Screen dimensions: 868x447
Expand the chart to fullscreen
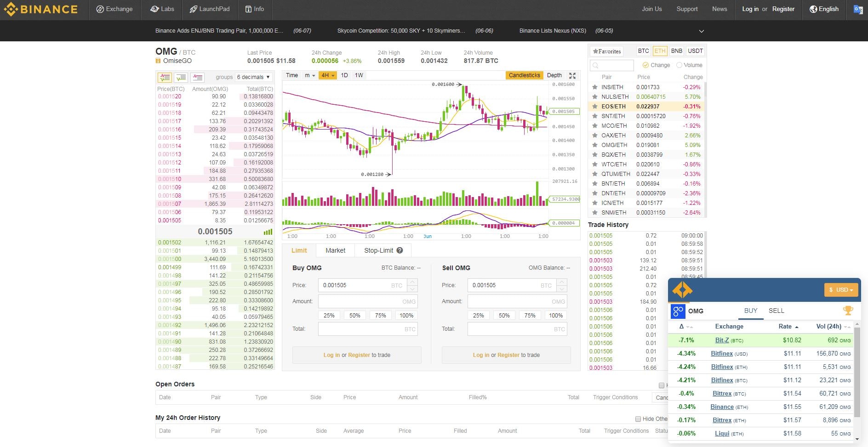point(572,75)
